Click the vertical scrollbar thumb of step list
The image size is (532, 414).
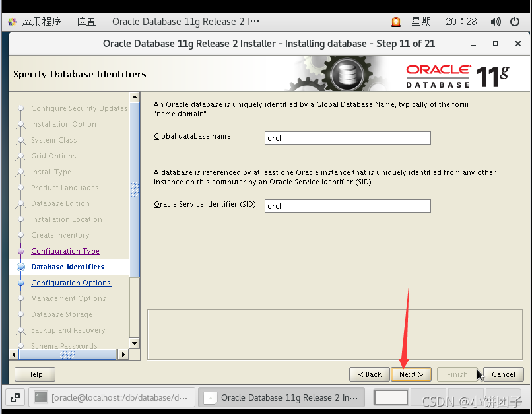point(135,190)
